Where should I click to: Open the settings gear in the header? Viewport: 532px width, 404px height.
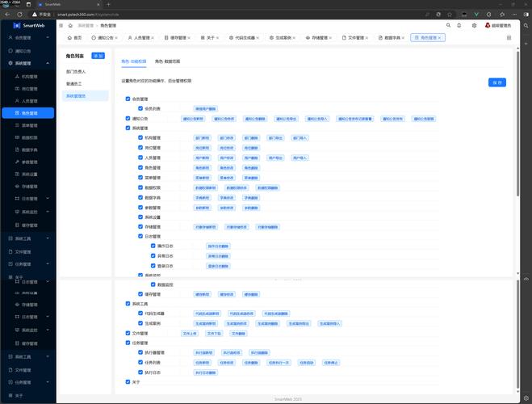point(473,25)
